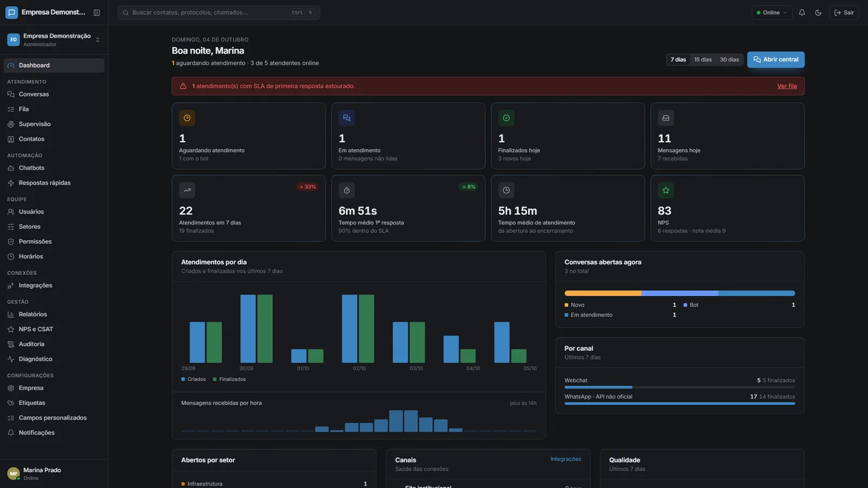
Task: Open Auditoria in sidebar
Action: tap(54, 344)
